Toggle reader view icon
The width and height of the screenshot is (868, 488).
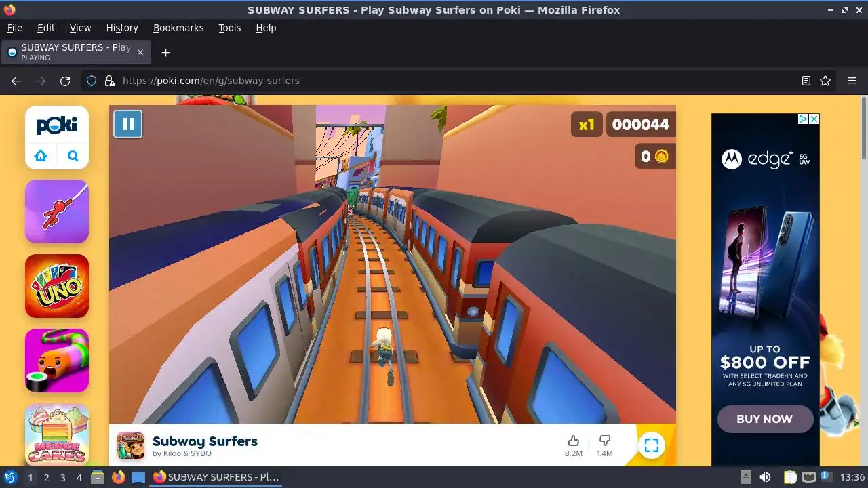[x=806, y=81]
